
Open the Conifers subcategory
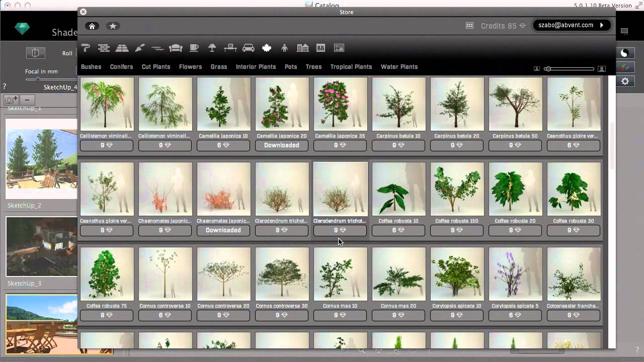point(121,66)
